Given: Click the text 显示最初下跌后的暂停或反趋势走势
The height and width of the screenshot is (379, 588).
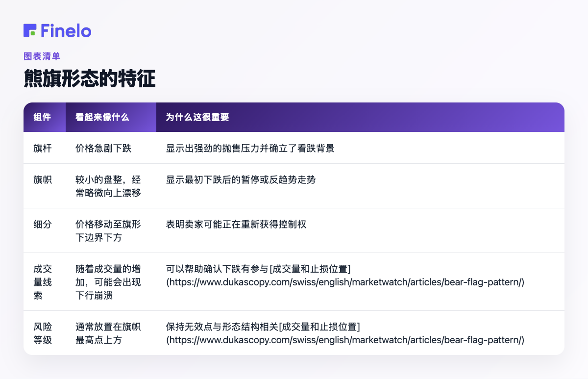Looking at the screenshot, I should click(241, 180).
